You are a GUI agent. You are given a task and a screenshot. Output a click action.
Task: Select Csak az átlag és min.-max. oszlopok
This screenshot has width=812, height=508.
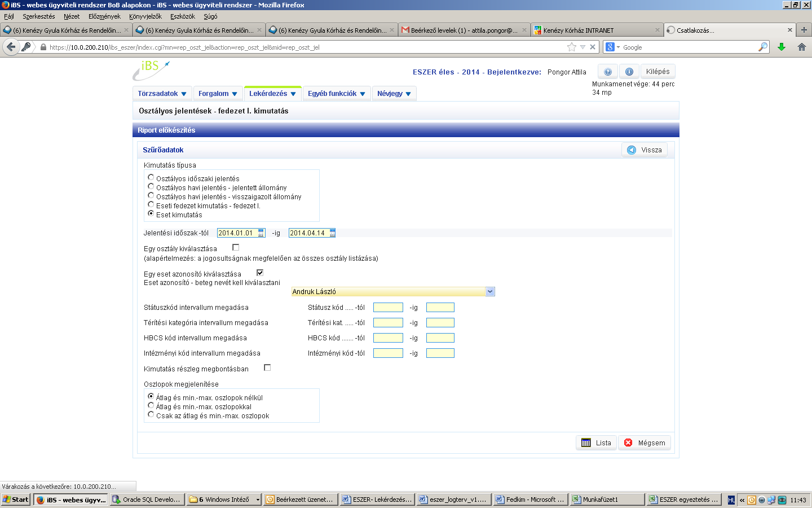click(x=151, y=414)
